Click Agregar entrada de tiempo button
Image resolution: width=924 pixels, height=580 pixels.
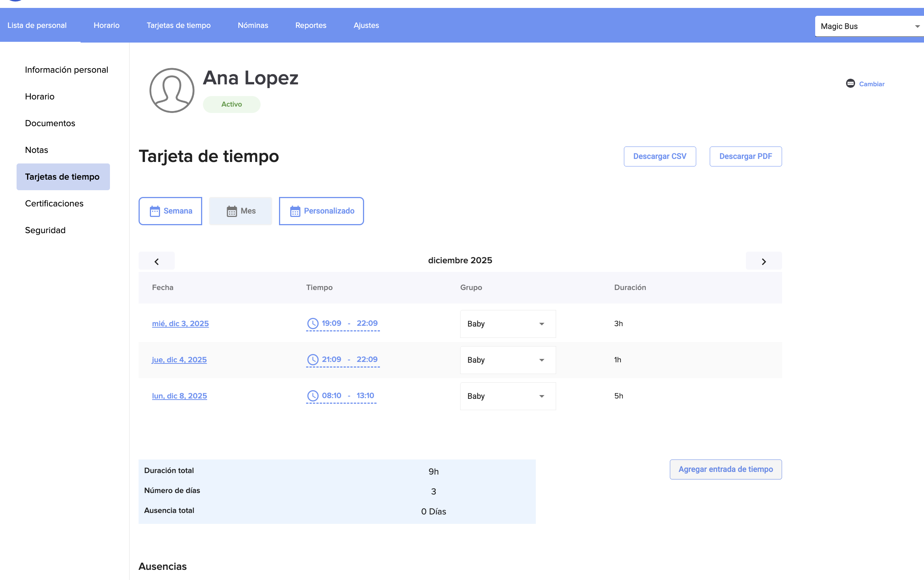[x=726, y=469]
